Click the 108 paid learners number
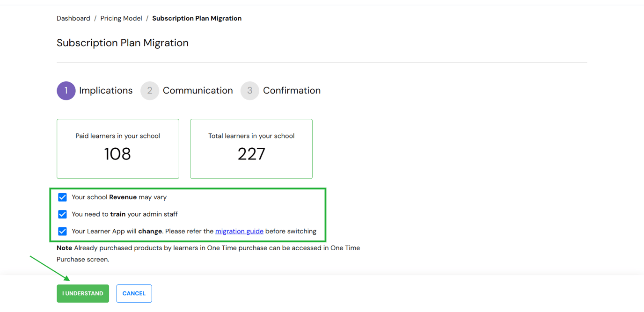The image size is (644, 312). [x=117, y=154]
